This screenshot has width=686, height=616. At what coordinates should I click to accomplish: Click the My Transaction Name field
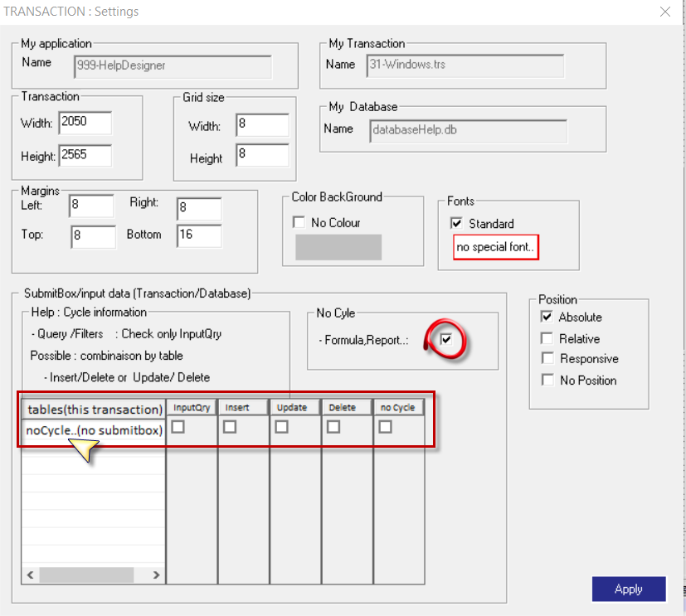click(x=465, y=66)
